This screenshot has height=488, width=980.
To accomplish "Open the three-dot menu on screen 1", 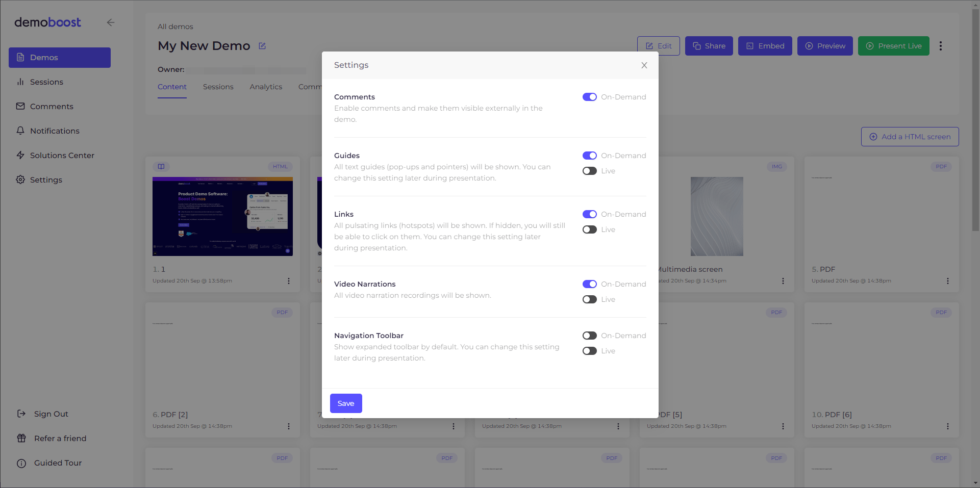I will 289,281.
